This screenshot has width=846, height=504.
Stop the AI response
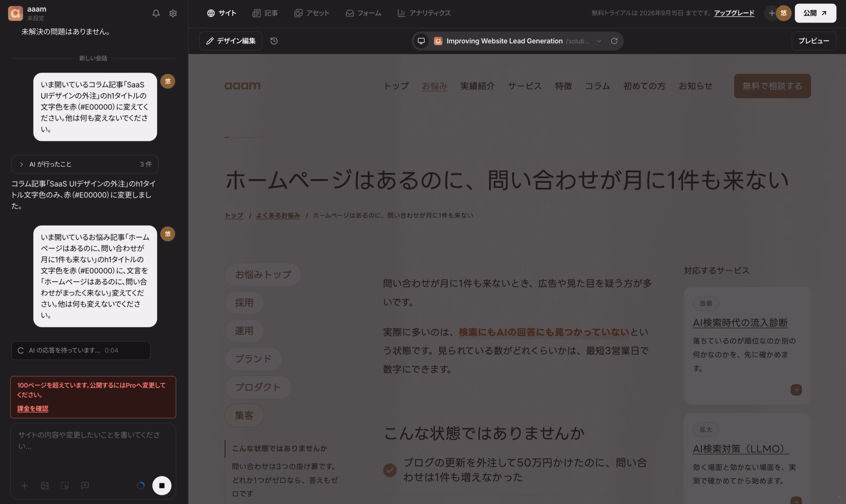(162, 486)
